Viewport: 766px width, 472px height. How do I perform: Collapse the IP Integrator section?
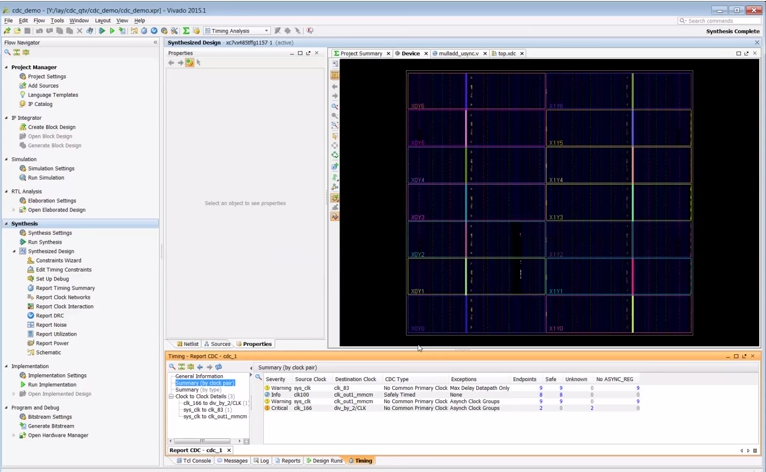(x=6, y=118)
